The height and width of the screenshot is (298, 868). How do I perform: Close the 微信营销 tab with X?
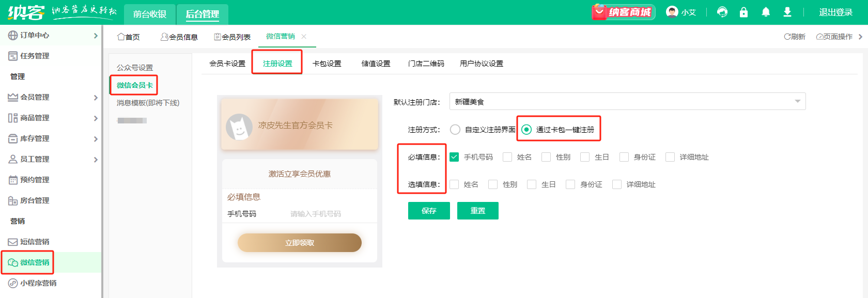tap(304, 36)
